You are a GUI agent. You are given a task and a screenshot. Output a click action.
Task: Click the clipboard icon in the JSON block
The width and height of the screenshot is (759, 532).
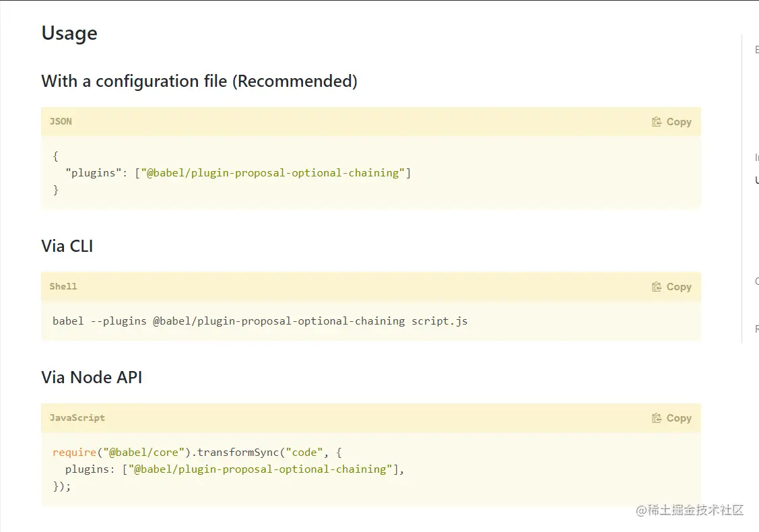click(x=657, y=122)
